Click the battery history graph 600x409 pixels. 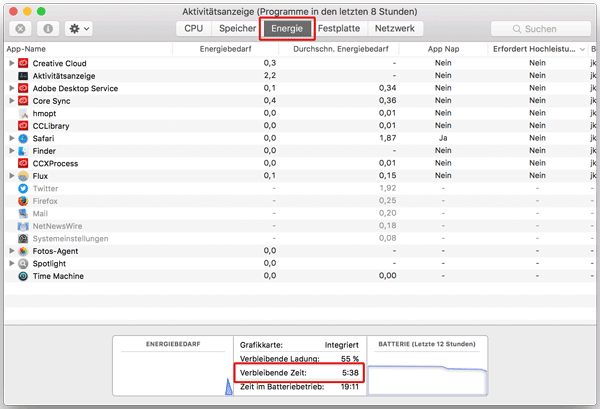click(427, 380)
